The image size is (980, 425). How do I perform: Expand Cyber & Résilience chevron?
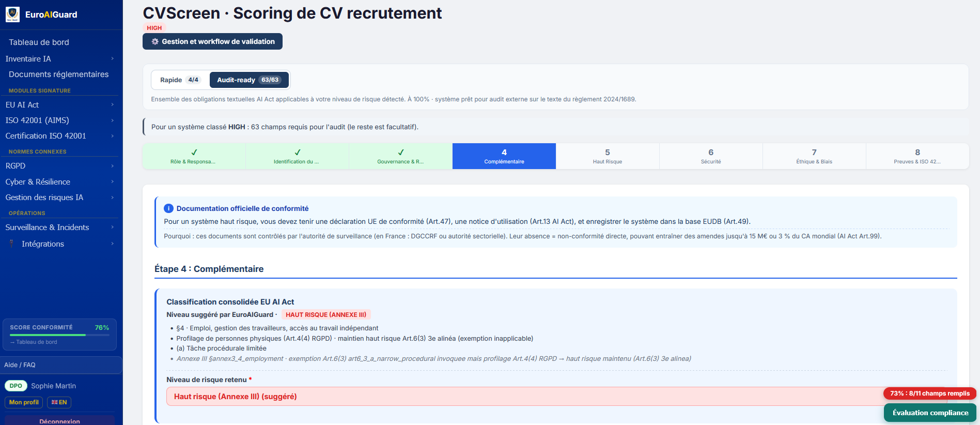coord(112,181)
